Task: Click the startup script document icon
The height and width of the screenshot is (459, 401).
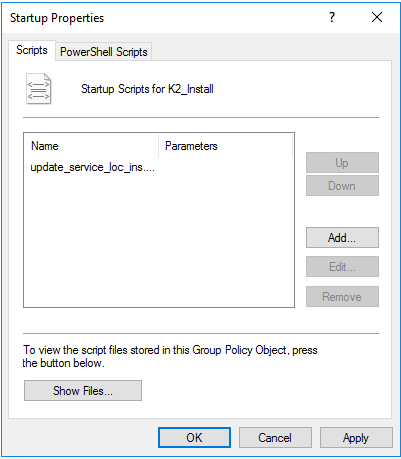Action: [39, 89]
